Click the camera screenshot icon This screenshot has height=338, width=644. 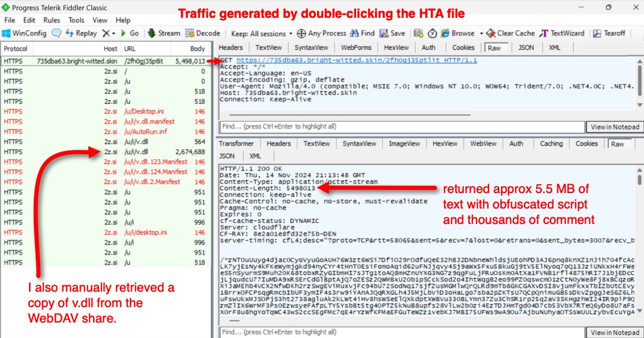[x=418, y=33]
